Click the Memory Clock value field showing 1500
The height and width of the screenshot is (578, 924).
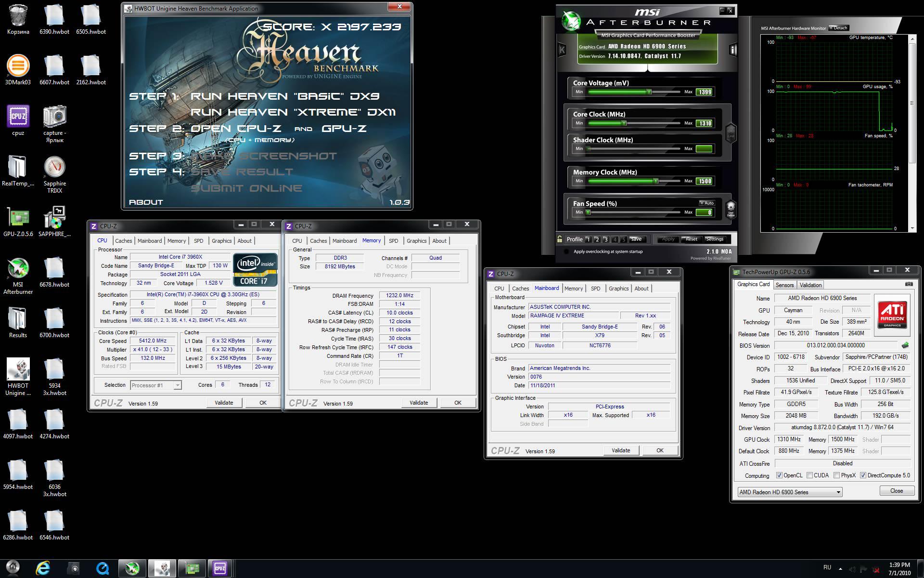tap(705, 181)
